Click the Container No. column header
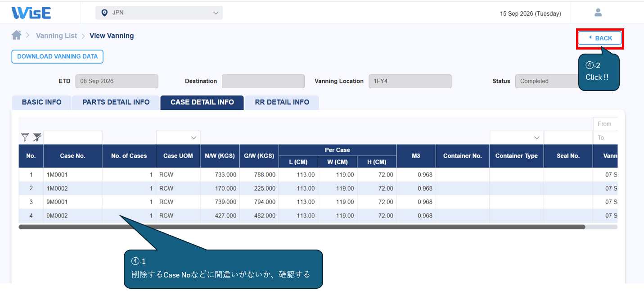 [x=463, y=156]
